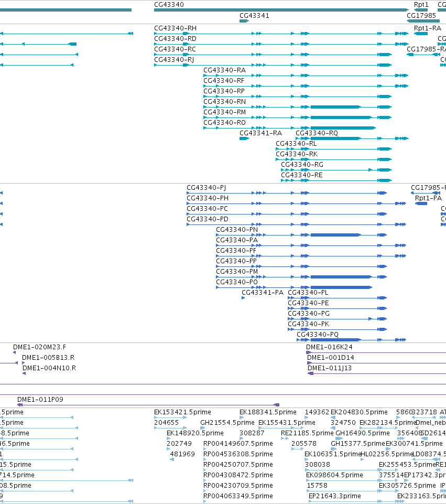446x504 pixels.
Task: Click the CG43340-PM protein label
Action: tap(237, 271)
